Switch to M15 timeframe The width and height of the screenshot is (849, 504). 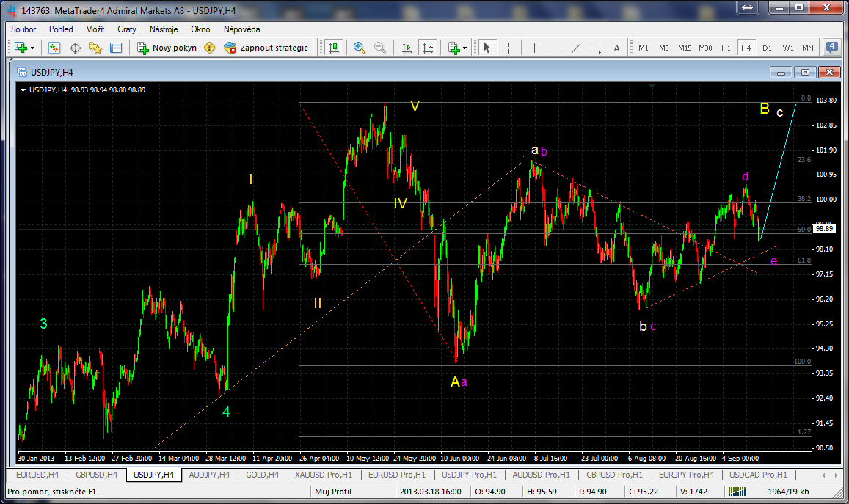[685, 48]
